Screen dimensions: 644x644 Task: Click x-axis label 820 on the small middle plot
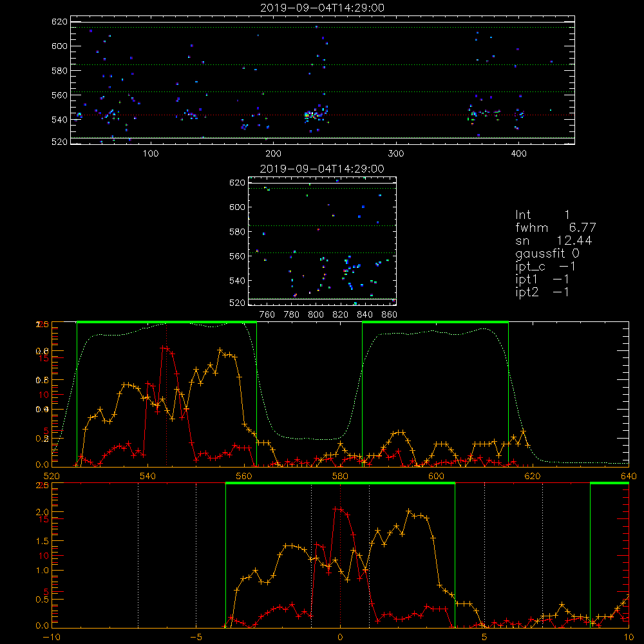[341, 315]
